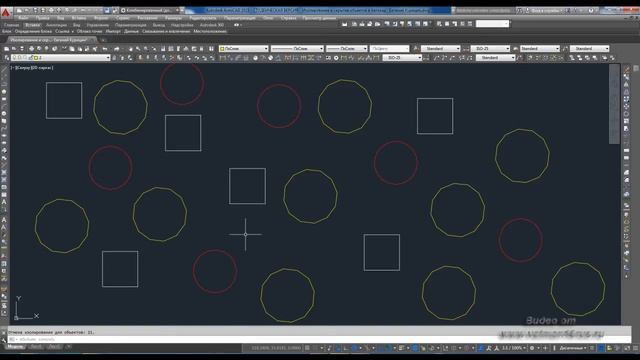
Task: Click yellow swatch in color control
Action: (x=222, y=49)
